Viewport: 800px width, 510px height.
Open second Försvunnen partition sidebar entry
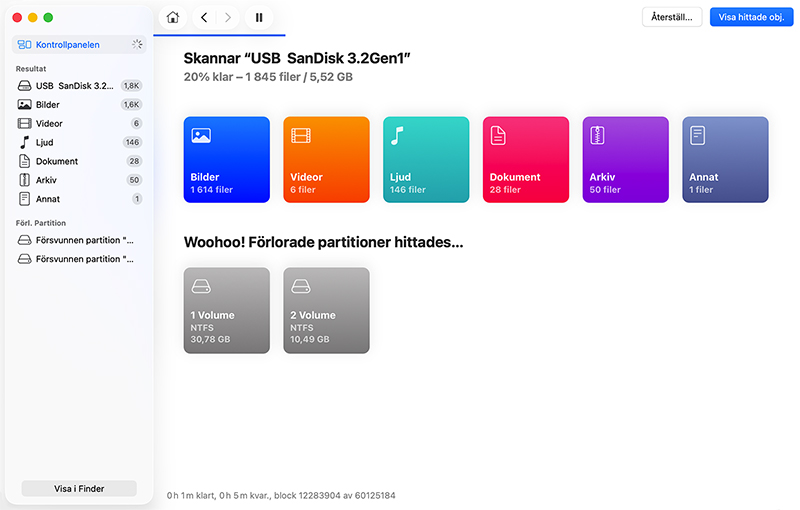[x=84, y=259]
